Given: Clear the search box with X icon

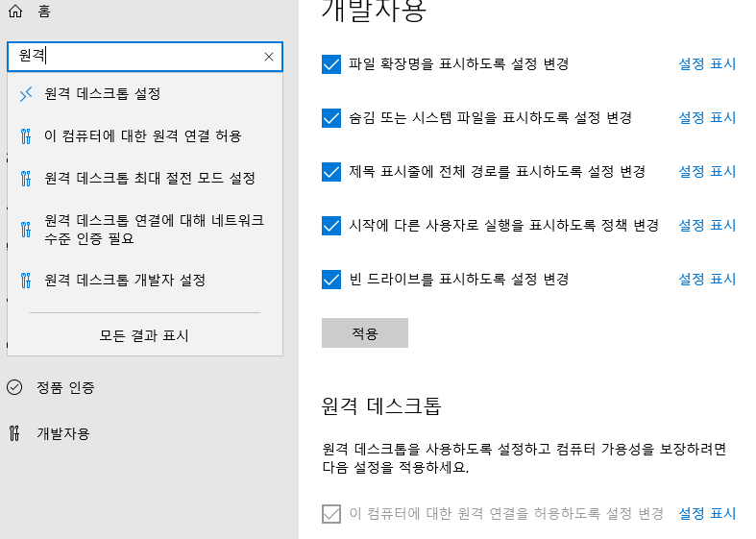Looking at the screenshot, I should tap(269, 57).
